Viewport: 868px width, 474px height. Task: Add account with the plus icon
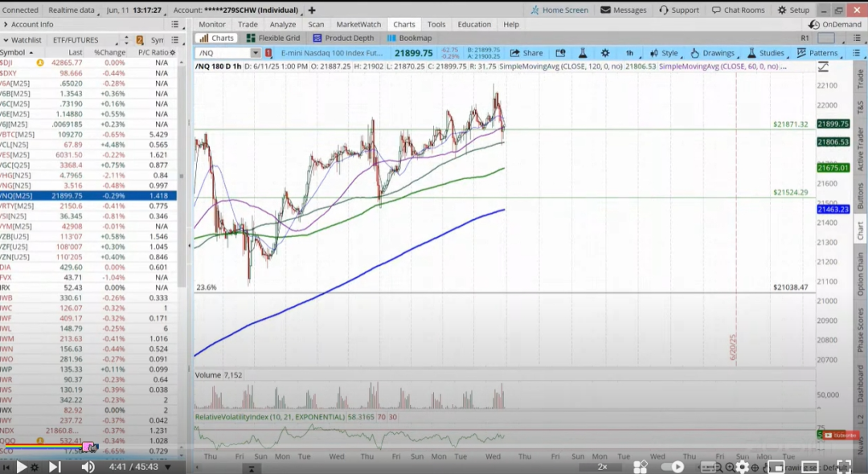[312, 10]
